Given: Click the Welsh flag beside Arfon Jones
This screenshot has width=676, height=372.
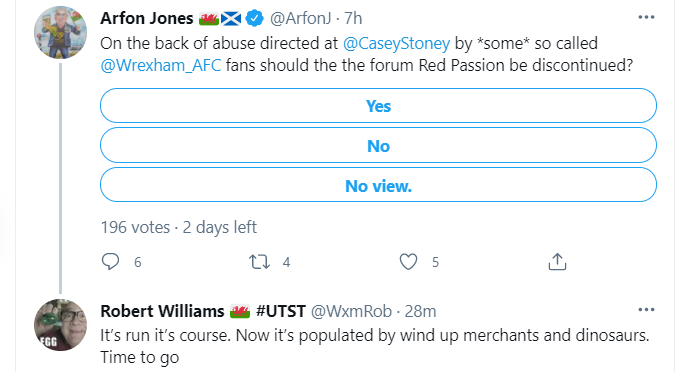Looking at the screenshot, I should tap(209, 19).
